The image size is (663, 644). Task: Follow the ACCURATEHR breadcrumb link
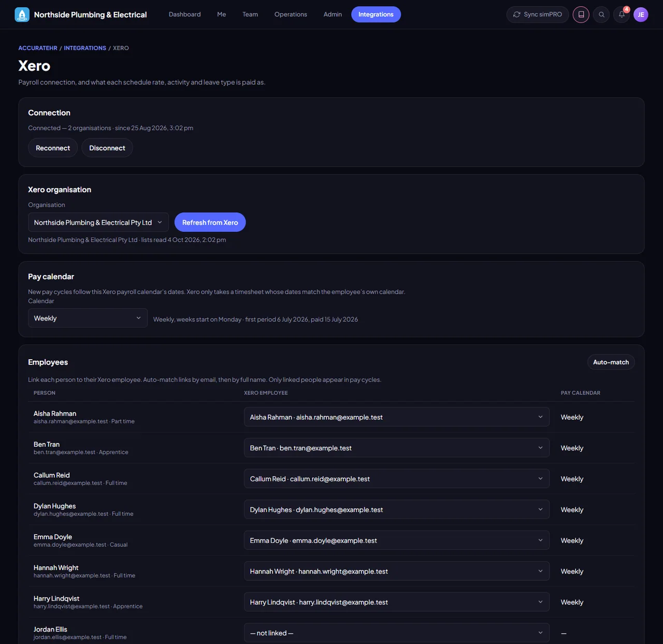point(38,48)
